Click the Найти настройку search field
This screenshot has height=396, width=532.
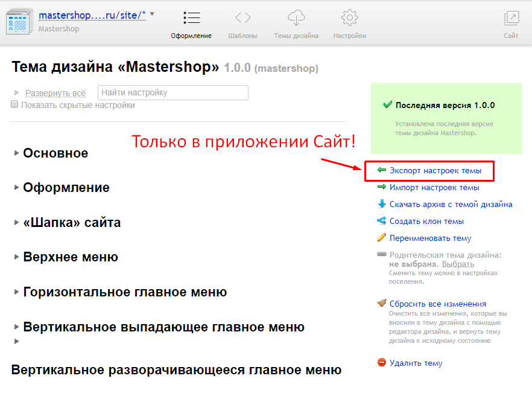(x=173, y=93)
